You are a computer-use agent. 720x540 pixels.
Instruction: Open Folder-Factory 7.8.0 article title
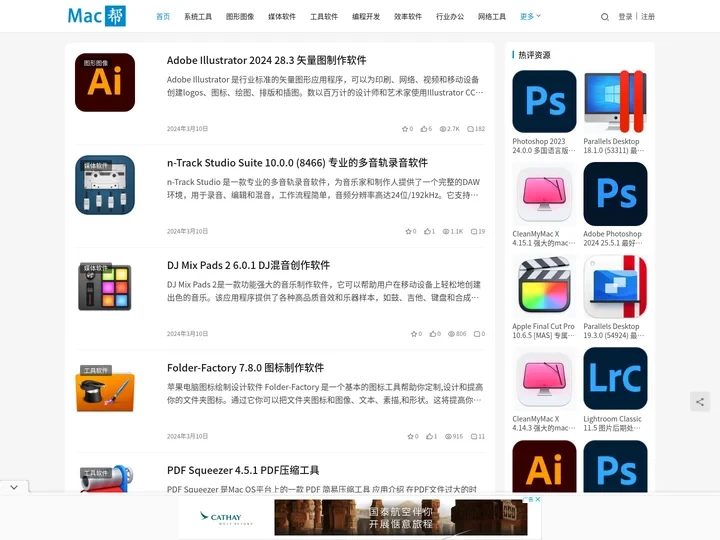[245, 368]
